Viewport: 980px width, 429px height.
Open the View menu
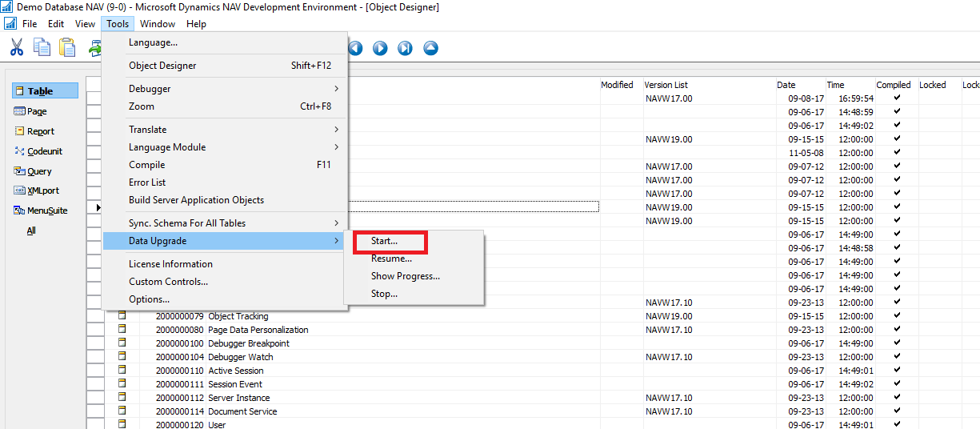[86, 24]
